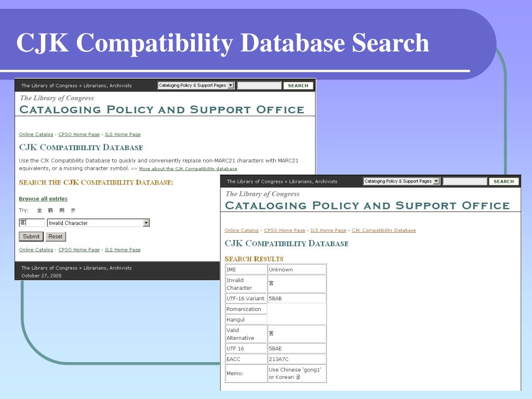Click the Submit button

[31, 236]
